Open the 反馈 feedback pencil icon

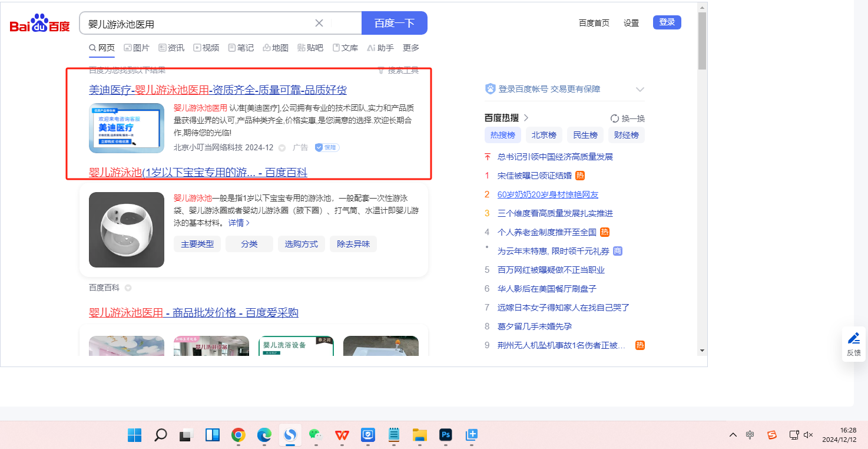coord(853,338)
